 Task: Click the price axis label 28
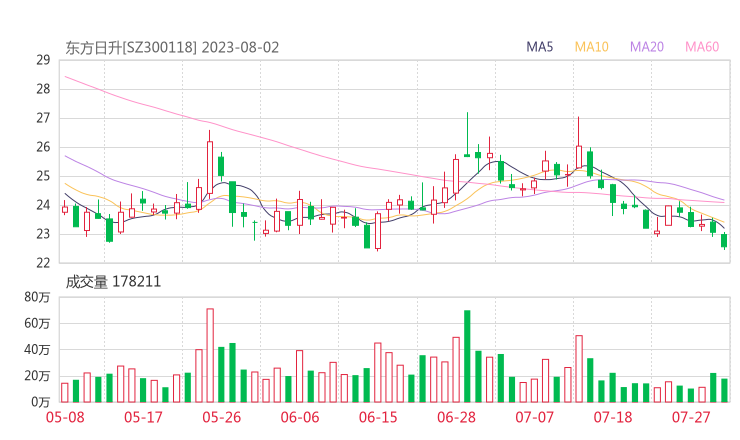coord(43,89)
